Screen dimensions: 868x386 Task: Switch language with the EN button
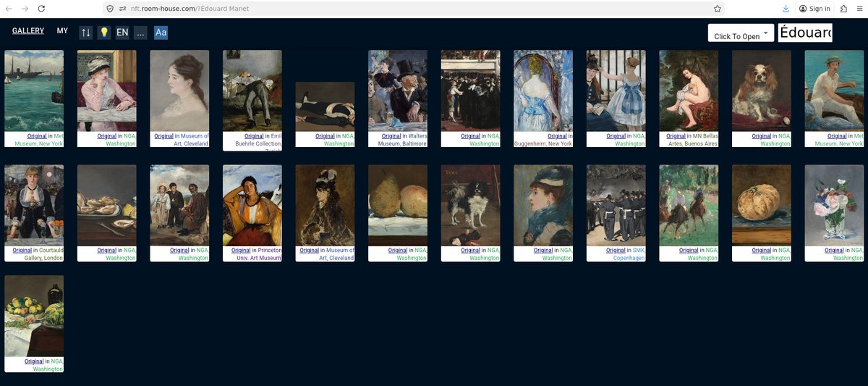122,33
